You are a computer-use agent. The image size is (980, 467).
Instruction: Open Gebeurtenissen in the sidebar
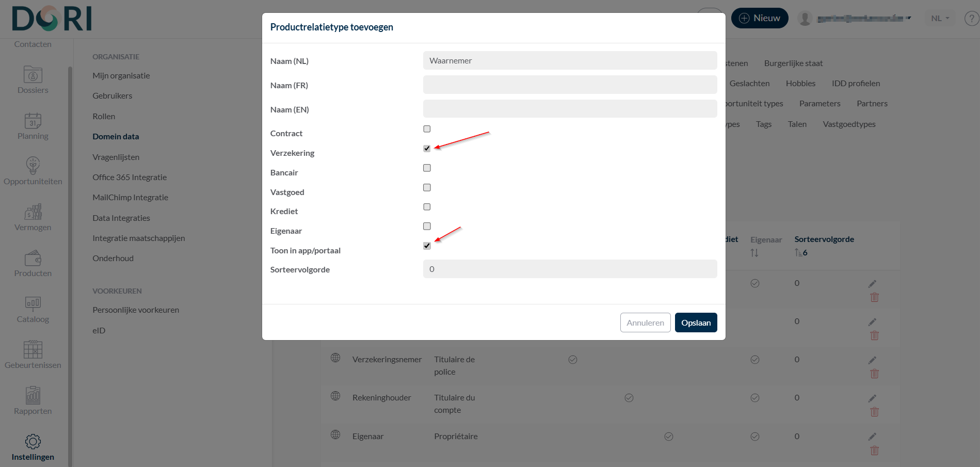coord(33,350)
